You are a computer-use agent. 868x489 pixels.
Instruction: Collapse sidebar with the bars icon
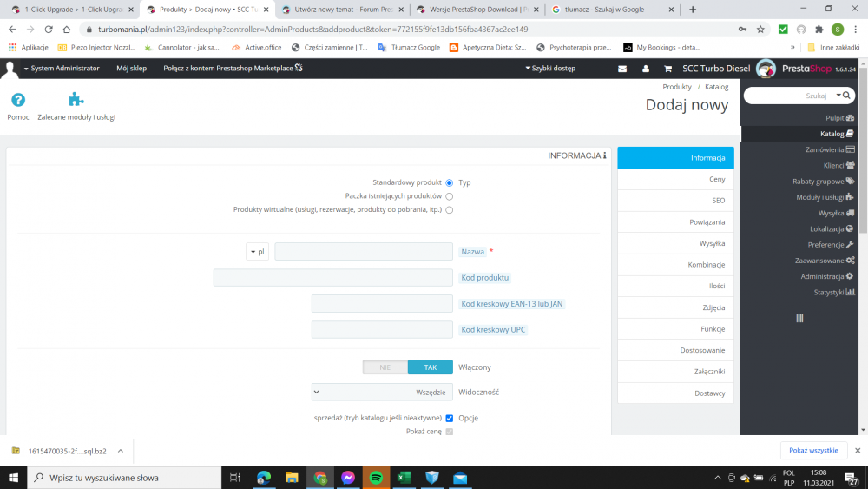799,319
